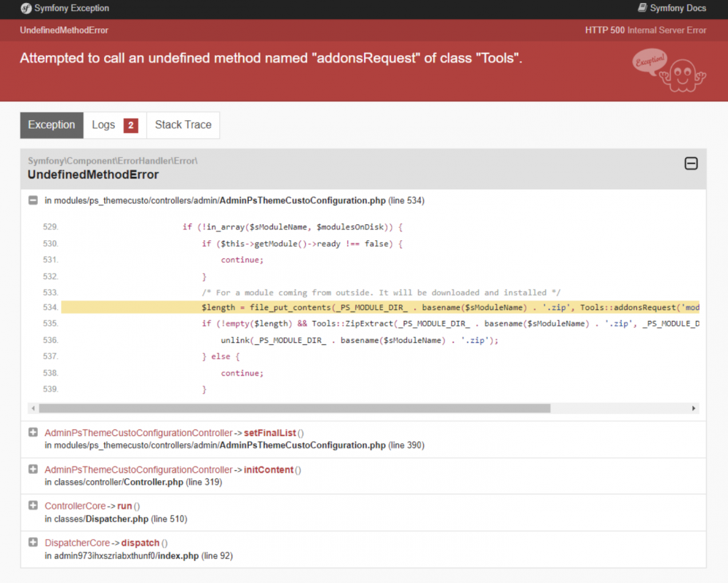Click the book icon next to Symfony Docs
The height and width of the screenshot is (583, 728).
[642, 8]
